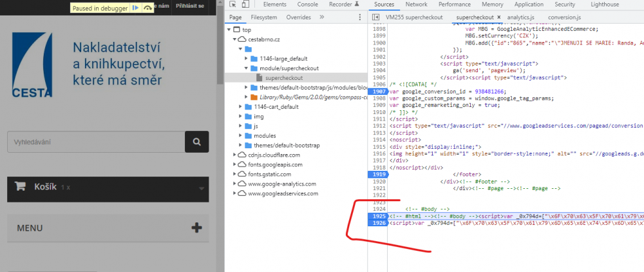The width and height of the screenshot is (644, 272).
Task: Collapse the module/supercheckout folder
Action: 246,68
